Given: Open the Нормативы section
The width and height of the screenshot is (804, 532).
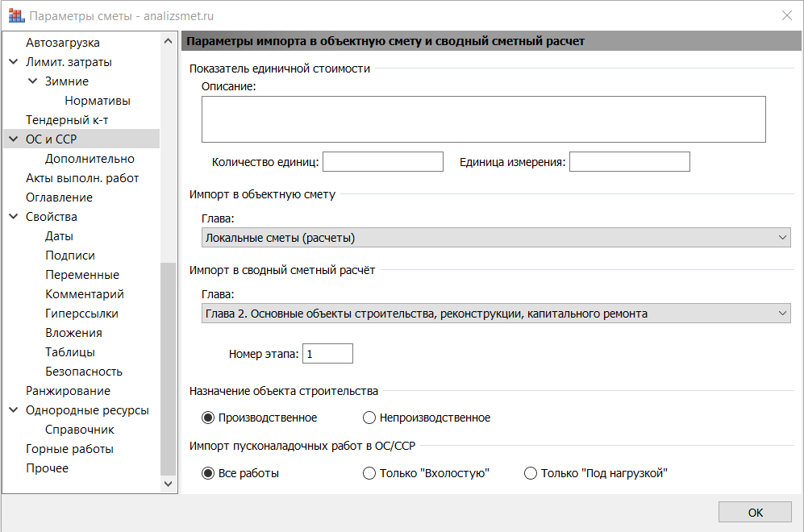Looking at the screenshot, I should (x=98, y=101).
